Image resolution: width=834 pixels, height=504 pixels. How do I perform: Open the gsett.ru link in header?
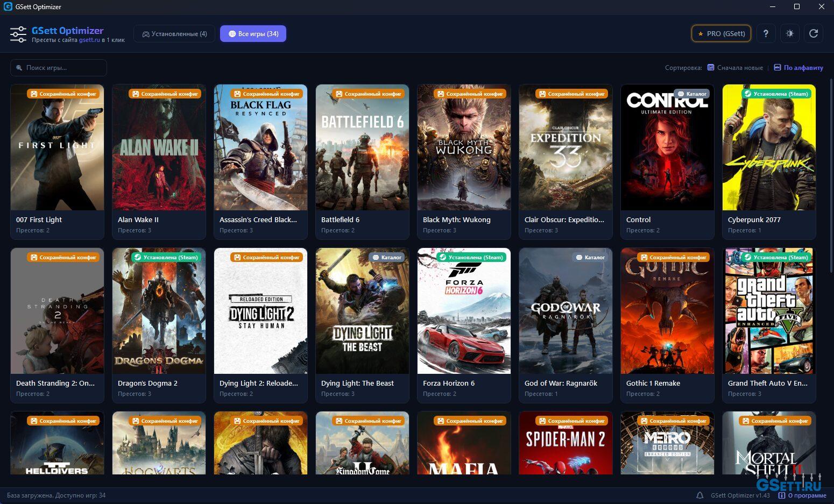coord(89,40)
